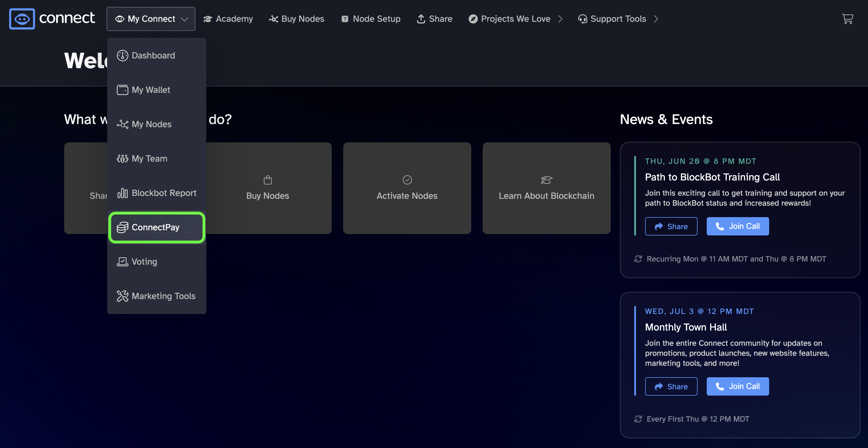
Task: Click the shopping bag icon on Buy Nodes card
Action: click(268, 180)
